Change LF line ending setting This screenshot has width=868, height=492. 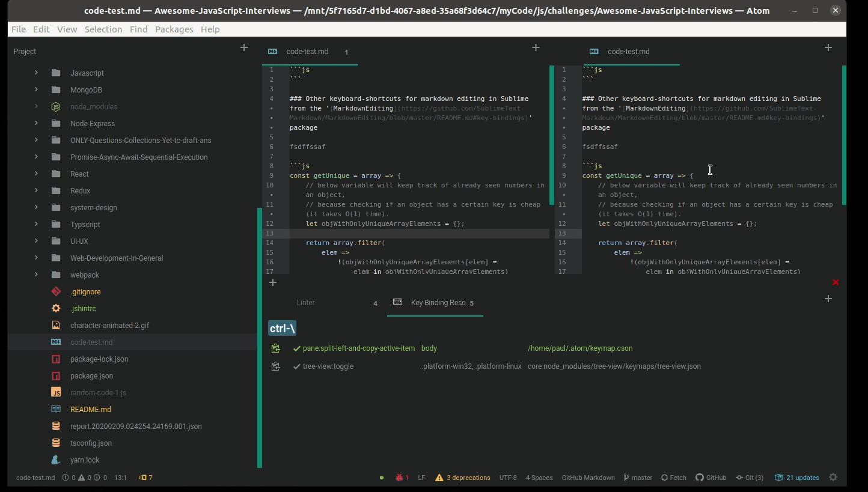point(421,478)
